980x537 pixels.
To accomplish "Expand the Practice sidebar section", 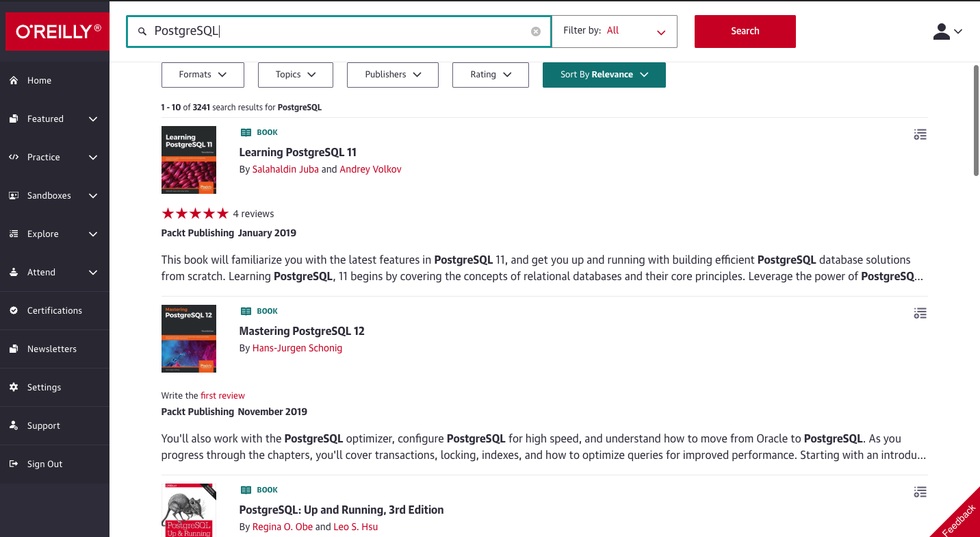I will pyautogui.click(x=94, y=158).
